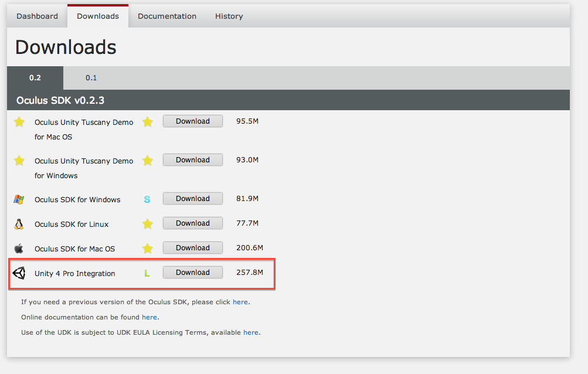Select the Downloads tab
Screen dimensions: 588x374
click(98, 16)
